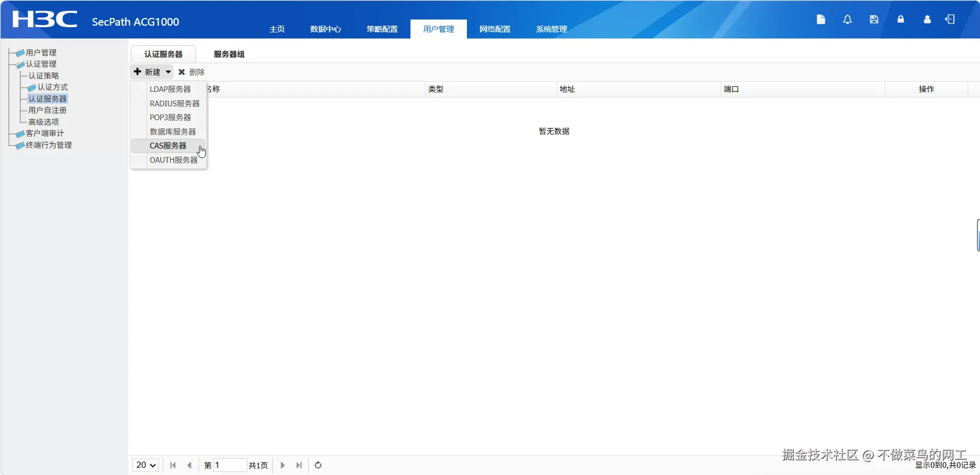Go to the previous page arrow
The width and height of the screenshot is (980, 475).
point(189,465)
